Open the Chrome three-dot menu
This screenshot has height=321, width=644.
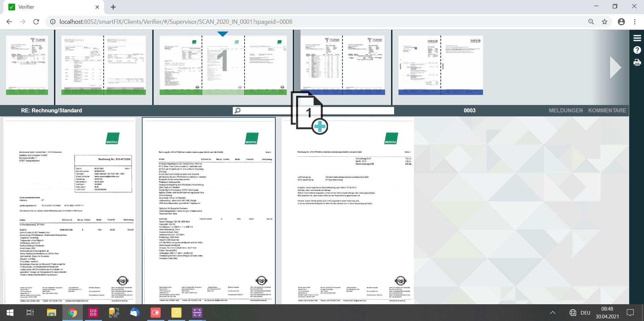pos(635,22)
